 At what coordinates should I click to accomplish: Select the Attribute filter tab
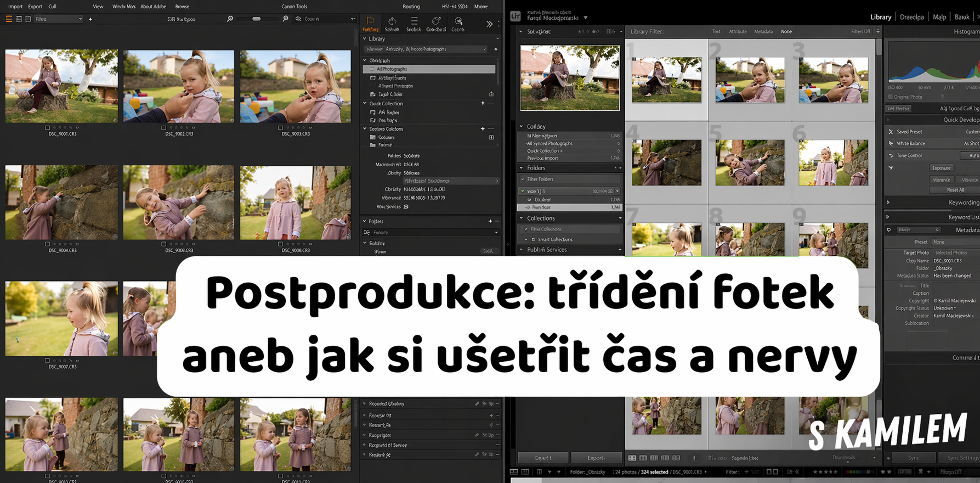[x=738, y=31]
